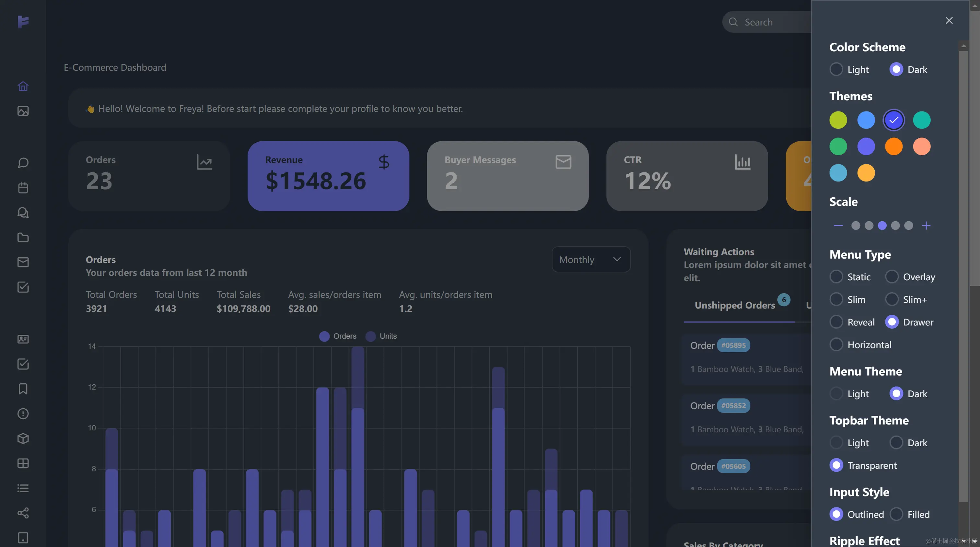The height and width of the screenshot is (547, 980).
Task: Decrease scale with minus button
Action: point(838,226)
